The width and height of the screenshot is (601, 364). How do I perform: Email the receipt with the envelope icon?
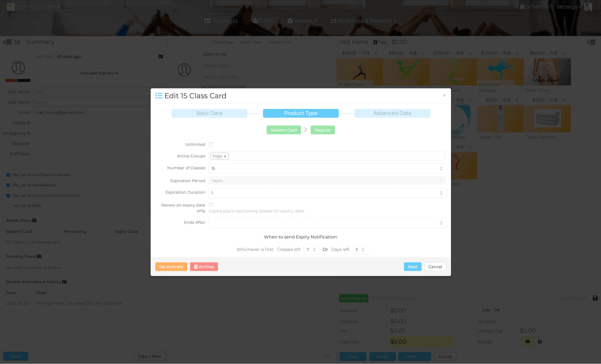coord(528,342)
